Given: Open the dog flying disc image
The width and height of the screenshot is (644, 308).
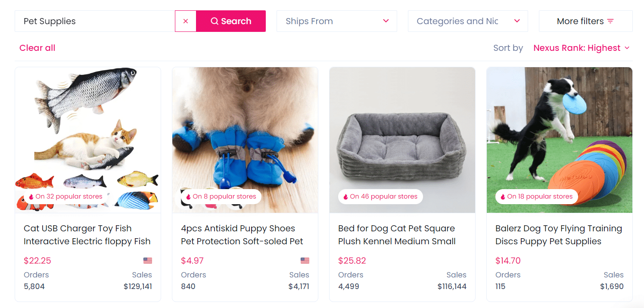Looking at the screenshot, I should (560, 129).
